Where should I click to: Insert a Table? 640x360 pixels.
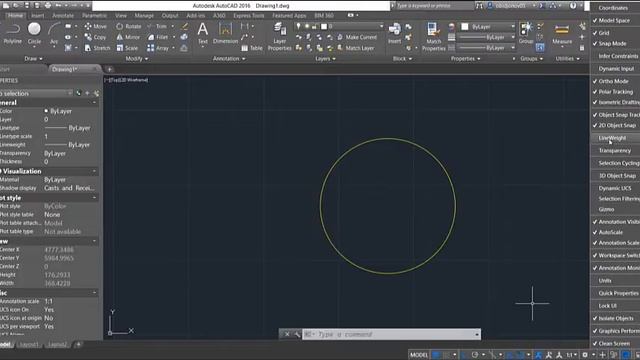click(252, 48)
